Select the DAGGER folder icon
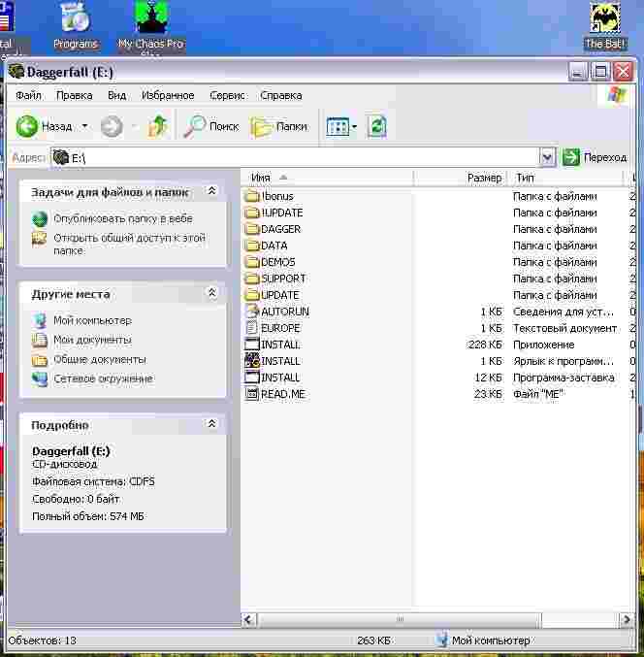The height and width of the screenshot is (657, 644). click(x=252, y=229)
